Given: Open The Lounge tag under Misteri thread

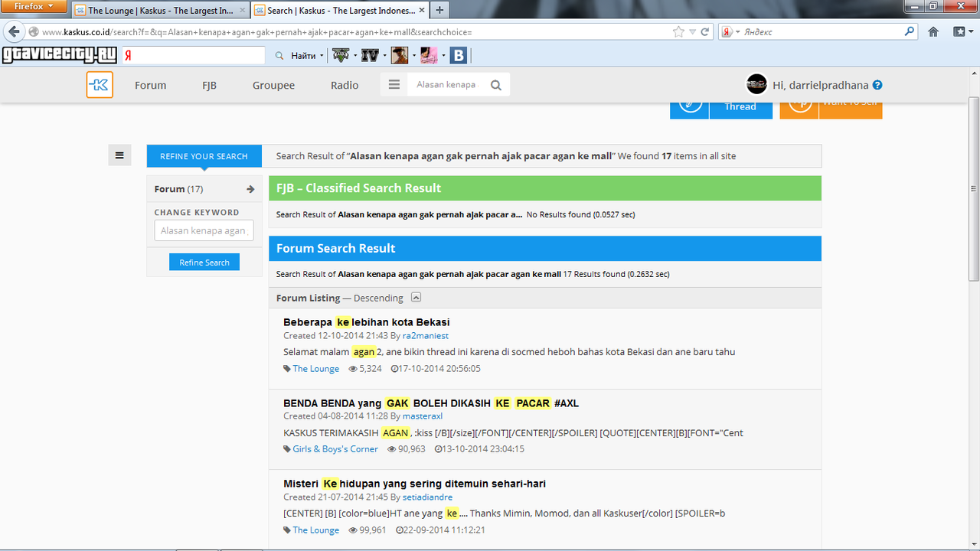Looking at the screenshot, I should point(315,530).
